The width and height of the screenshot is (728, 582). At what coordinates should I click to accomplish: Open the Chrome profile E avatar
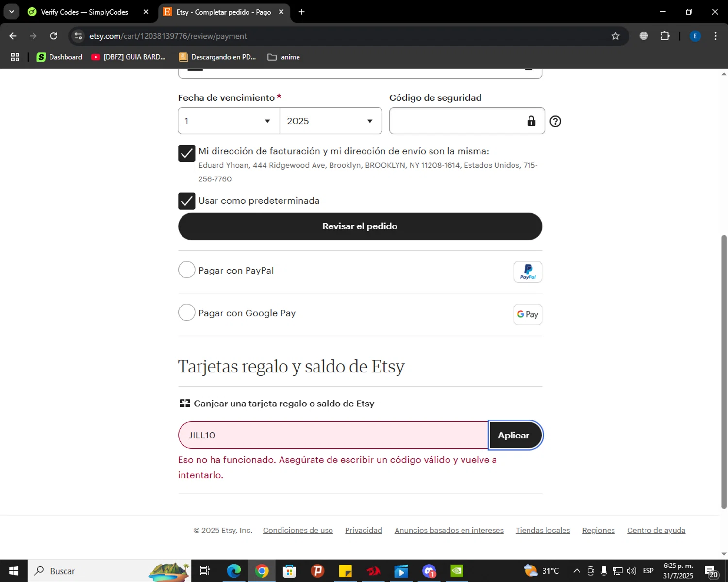(695, 36)
